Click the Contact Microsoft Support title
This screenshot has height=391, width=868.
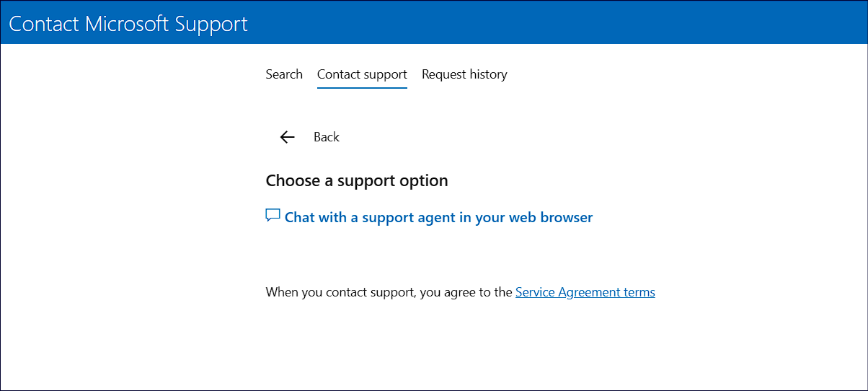pyautogui.click(x=128, y=23)
